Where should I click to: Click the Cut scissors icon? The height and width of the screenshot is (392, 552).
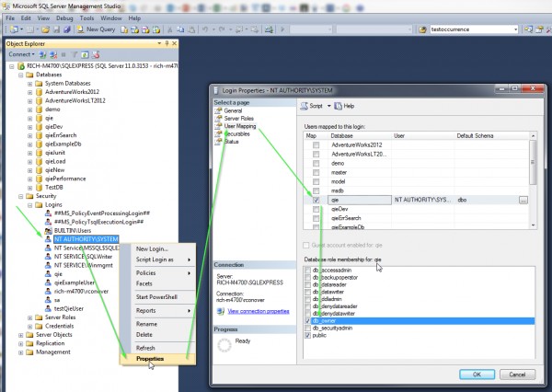point(169,29)
